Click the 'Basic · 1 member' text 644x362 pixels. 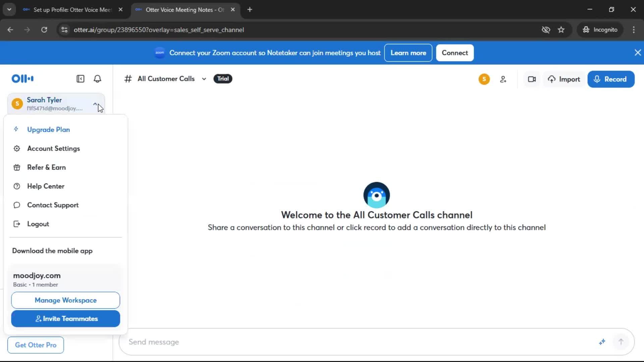click(x=36, y=285)
